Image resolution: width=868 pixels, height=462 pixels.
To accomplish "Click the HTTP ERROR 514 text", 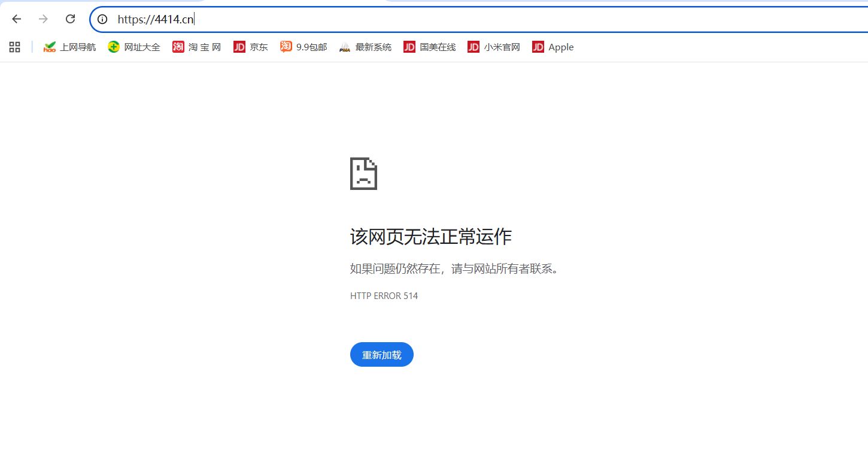I will pyautogui.click(x=384, y=295).
